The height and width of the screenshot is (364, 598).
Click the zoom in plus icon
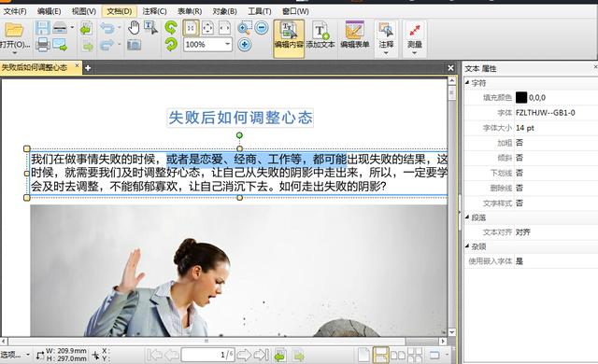[x=245, y=45]
